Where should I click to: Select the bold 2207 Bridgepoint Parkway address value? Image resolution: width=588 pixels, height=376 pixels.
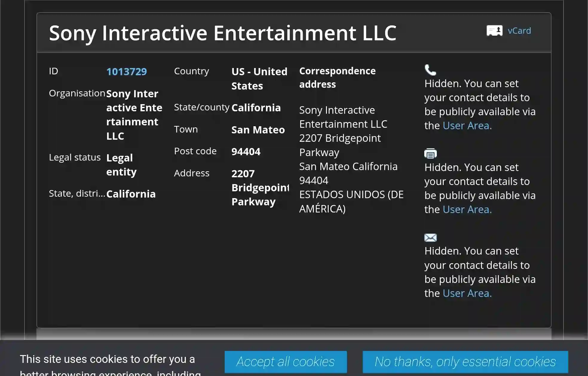(260, 188)
